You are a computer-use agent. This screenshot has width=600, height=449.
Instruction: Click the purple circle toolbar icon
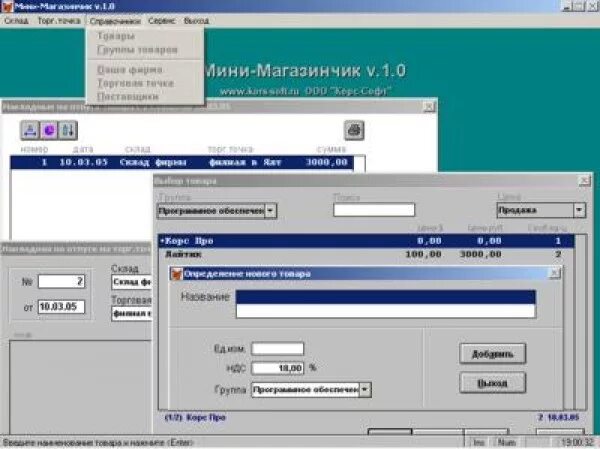pyautogui.click(x=49, y=131)
